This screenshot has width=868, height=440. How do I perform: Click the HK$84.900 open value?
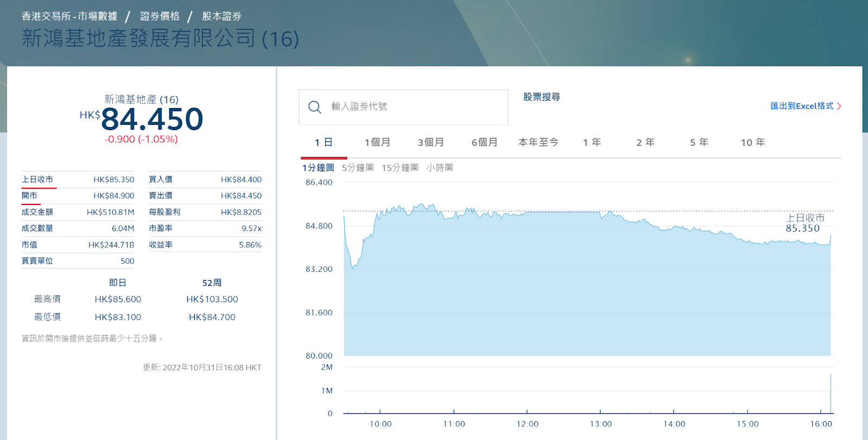coord(113,196)
